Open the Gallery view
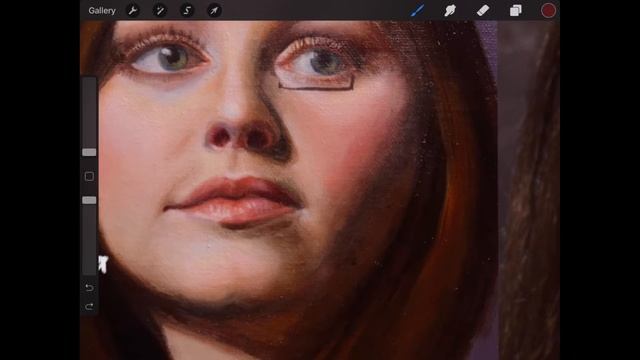640x360 pixels. tap(102, 11)
